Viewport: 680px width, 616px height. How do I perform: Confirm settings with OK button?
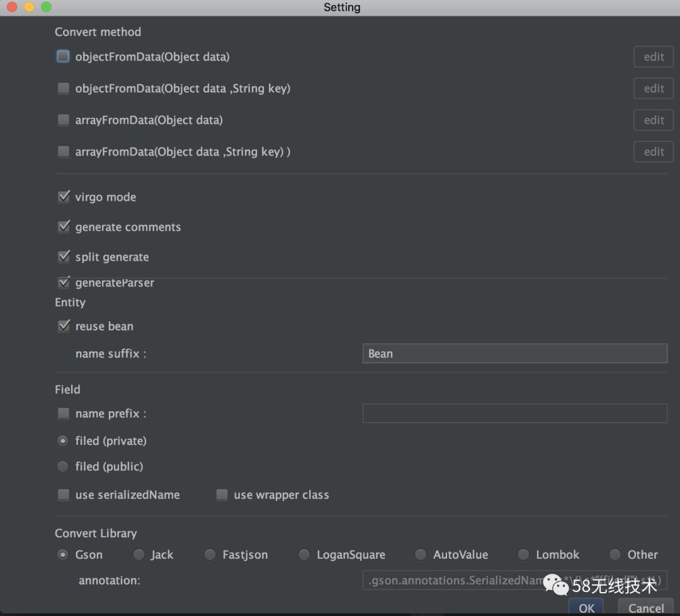[x=586, y=607]
